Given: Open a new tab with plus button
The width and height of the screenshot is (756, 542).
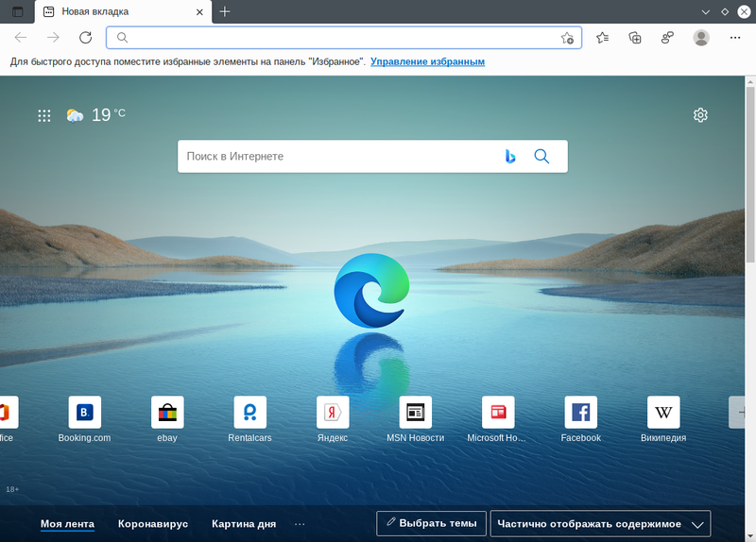Looking at the screenshot, I should tap(225, 11).
